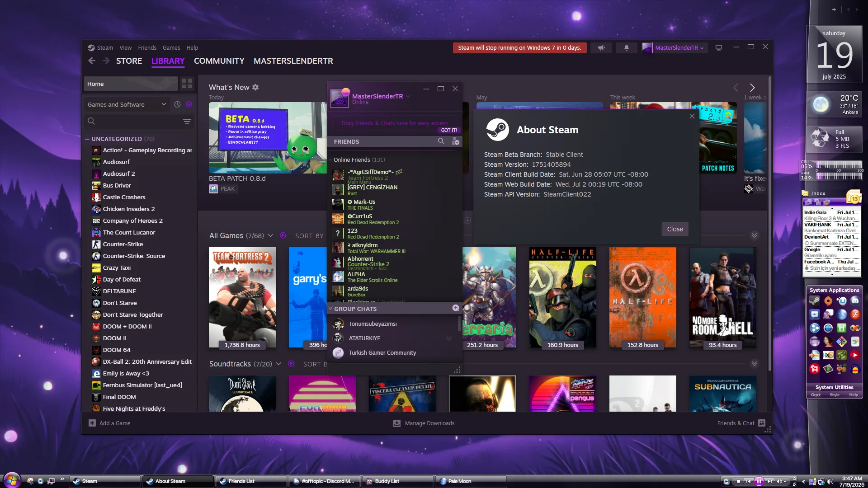The width and height of the screenshot is (868, 488).
Task: Click the Steam forward navigation arrow
Action: (106, 61)
